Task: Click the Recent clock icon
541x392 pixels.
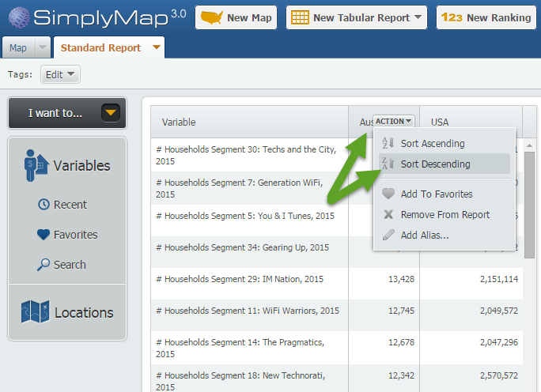Action: [x=44, y=205]
